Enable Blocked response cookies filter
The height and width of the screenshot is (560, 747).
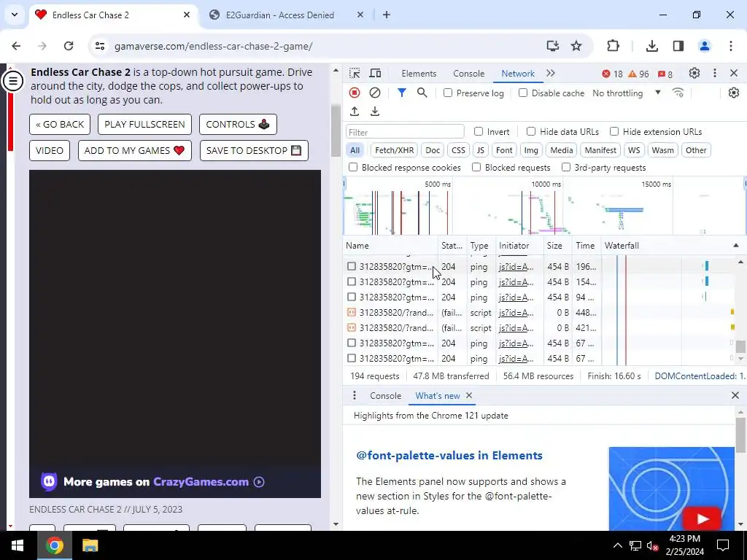pos(353,167)
